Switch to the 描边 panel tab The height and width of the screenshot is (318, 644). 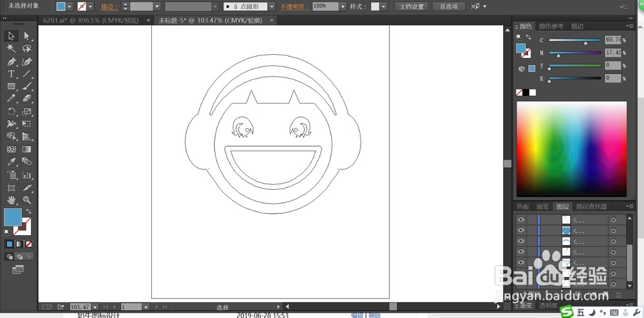click(577, 26)
